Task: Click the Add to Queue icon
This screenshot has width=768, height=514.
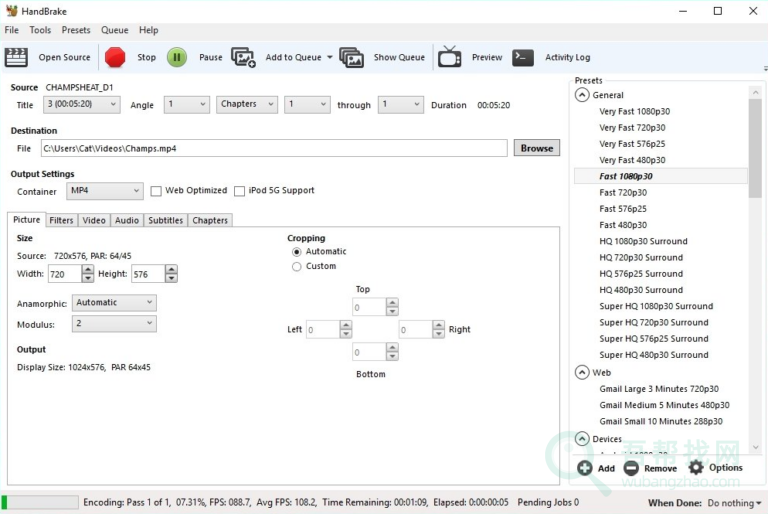Action: 243,57
